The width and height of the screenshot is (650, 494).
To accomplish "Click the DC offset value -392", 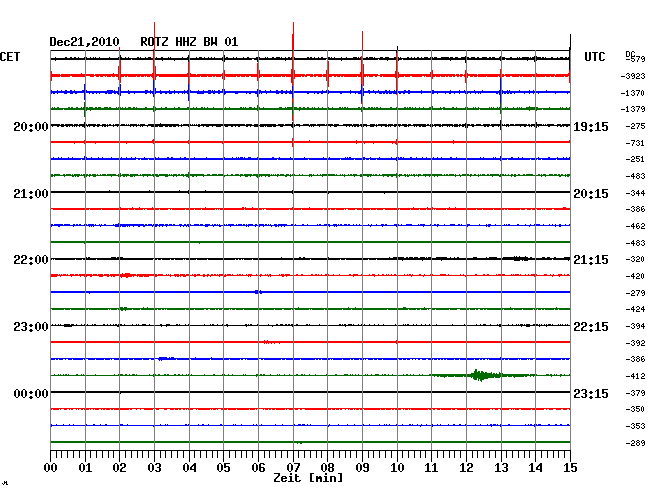I will (x=635, y=343).
